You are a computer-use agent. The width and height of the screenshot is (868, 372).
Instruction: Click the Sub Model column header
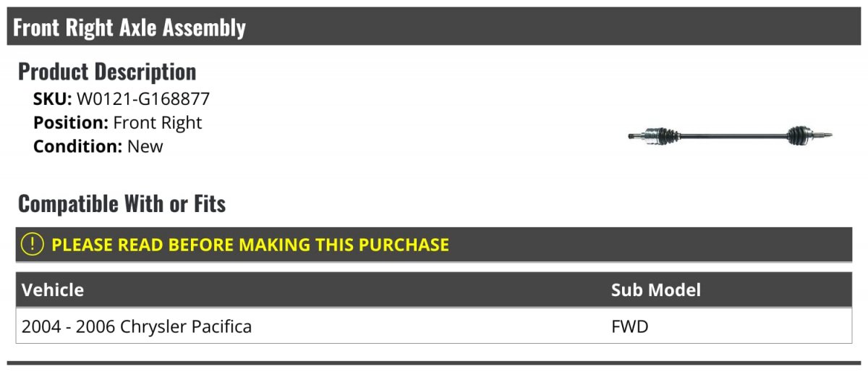pos(656,290)
